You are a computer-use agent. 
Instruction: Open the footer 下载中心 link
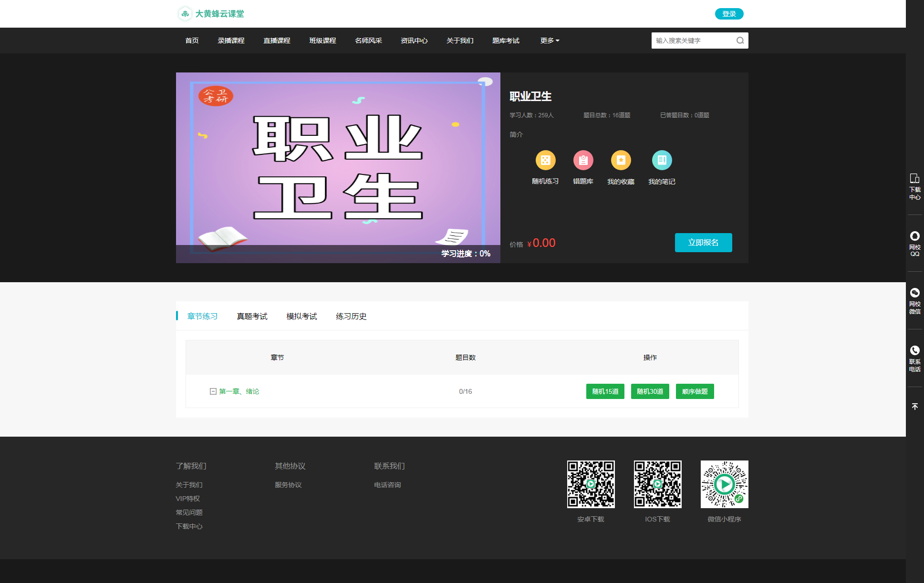pyautogui.click(x=189, y=526)
